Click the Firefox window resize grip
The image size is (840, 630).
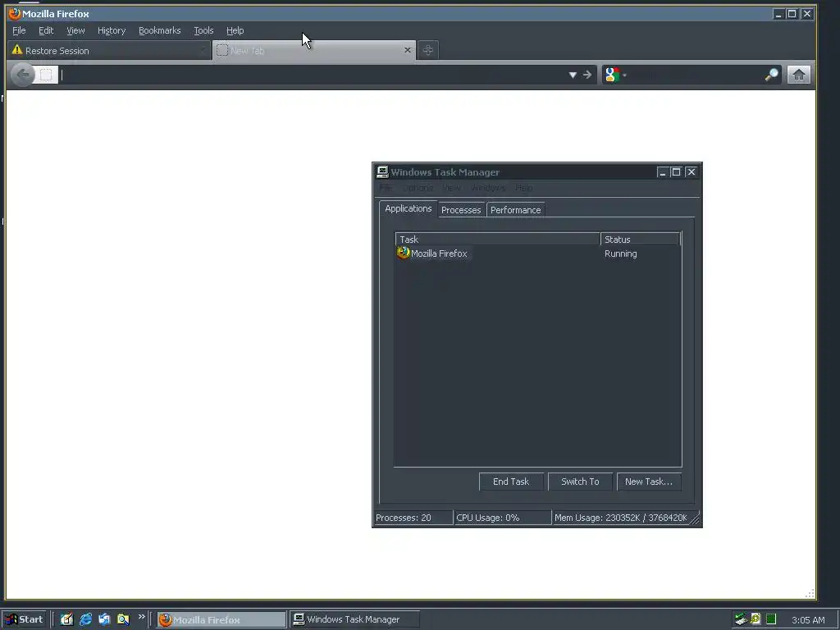tap(810, 593)
